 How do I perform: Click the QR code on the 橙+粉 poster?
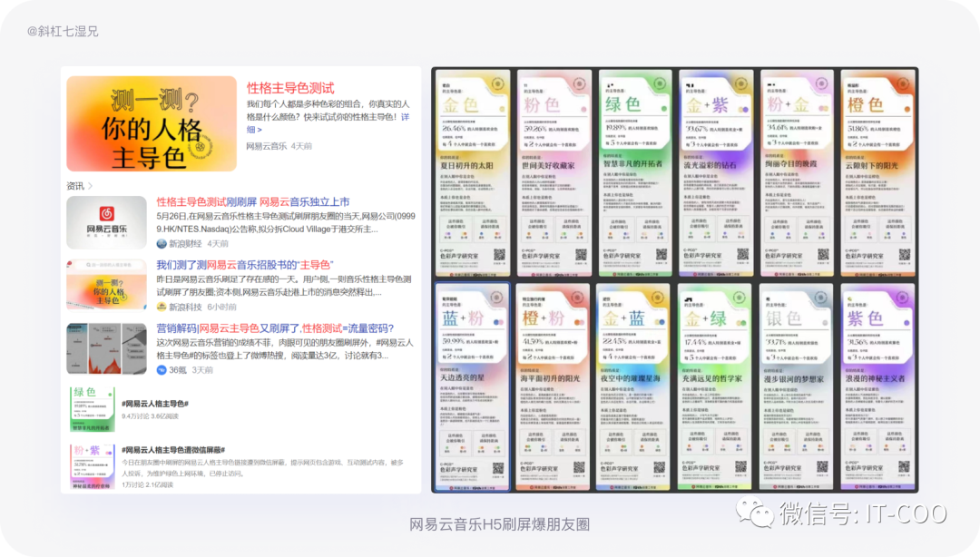tap(579, 467)
